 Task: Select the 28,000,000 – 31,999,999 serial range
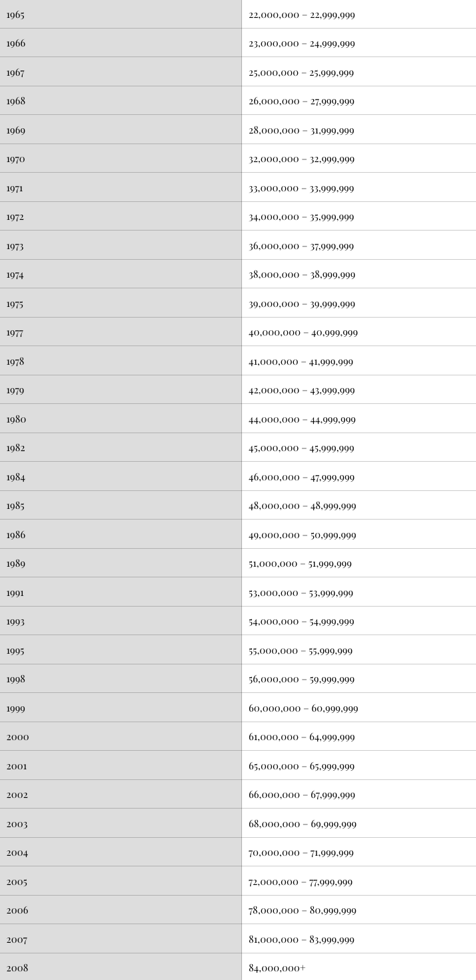click(359, 130)
